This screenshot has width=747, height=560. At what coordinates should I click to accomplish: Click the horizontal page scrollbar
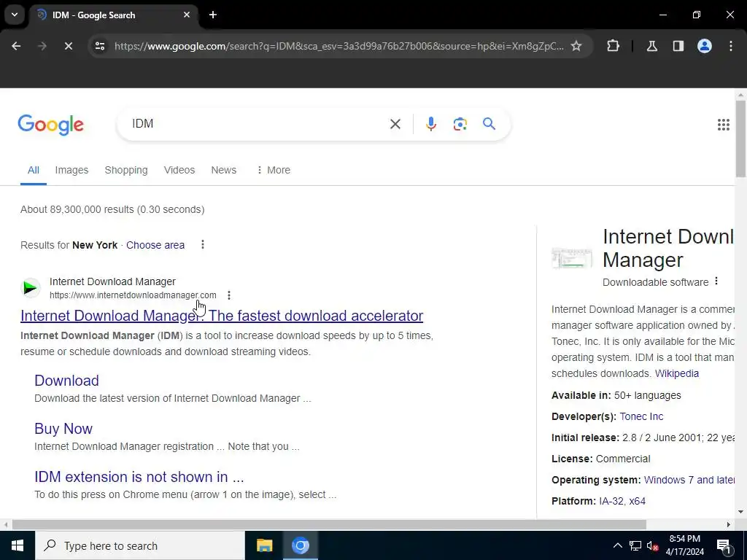pyautogui.click(x=329, y=524)
